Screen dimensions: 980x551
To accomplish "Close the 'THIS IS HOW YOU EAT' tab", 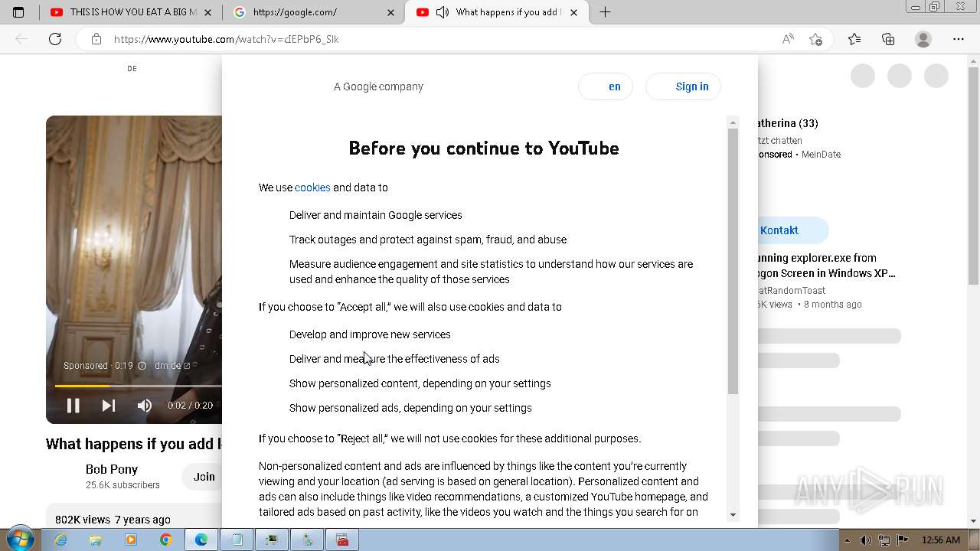I will (x=208, y=12).
